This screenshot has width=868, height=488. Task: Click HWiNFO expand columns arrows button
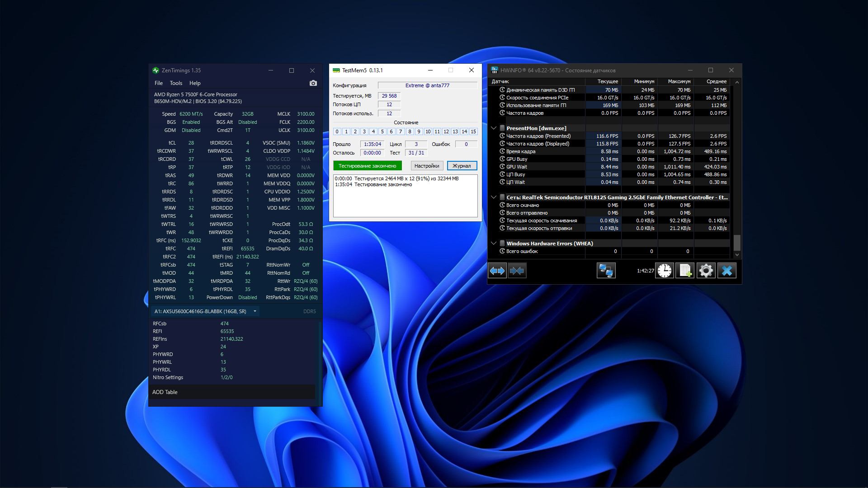[497, 271]
